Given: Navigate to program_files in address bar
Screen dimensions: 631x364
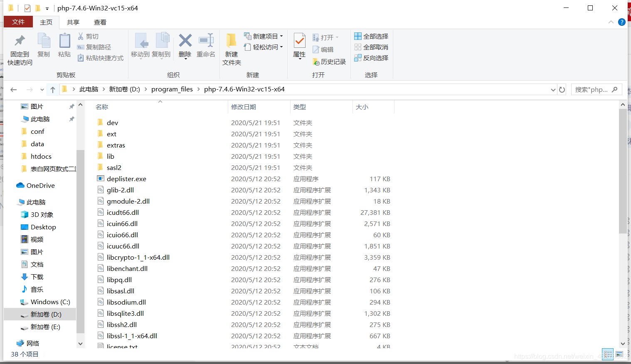Looking at the screenshot, I should coord(172,89).
